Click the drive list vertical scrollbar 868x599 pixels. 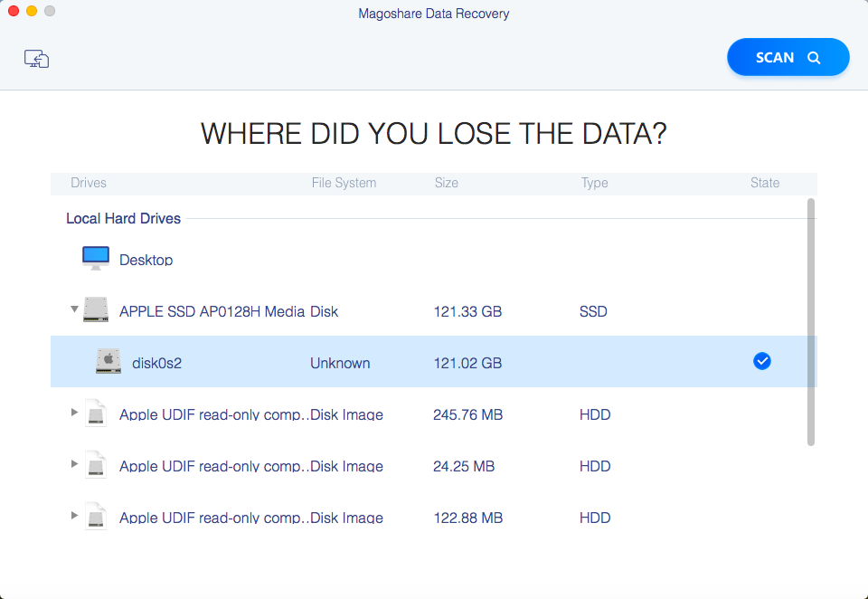tap(811, 321)
